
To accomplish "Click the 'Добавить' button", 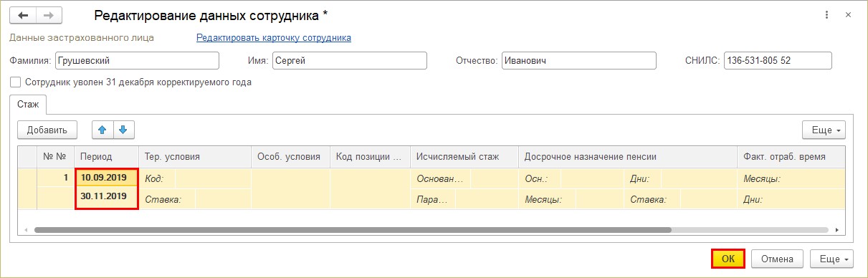I will pos(47,130).
